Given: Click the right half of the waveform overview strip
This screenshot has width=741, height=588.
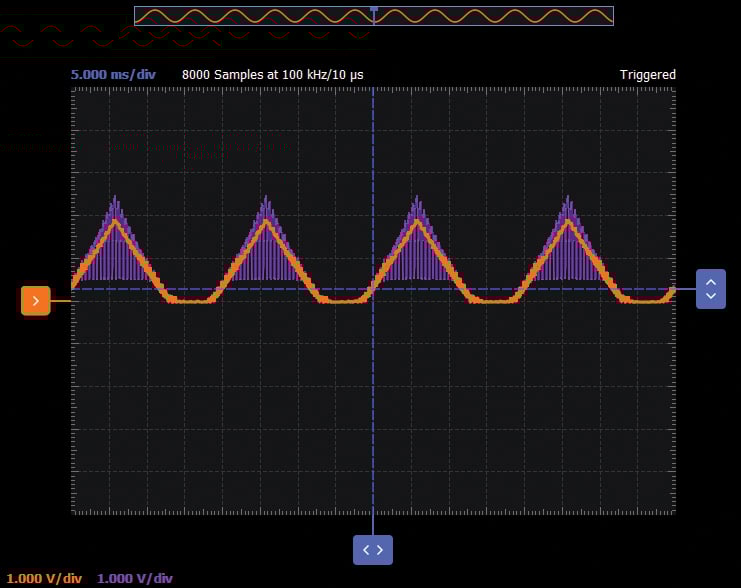Looking at the screenshot, I should [x=494, y=16].
